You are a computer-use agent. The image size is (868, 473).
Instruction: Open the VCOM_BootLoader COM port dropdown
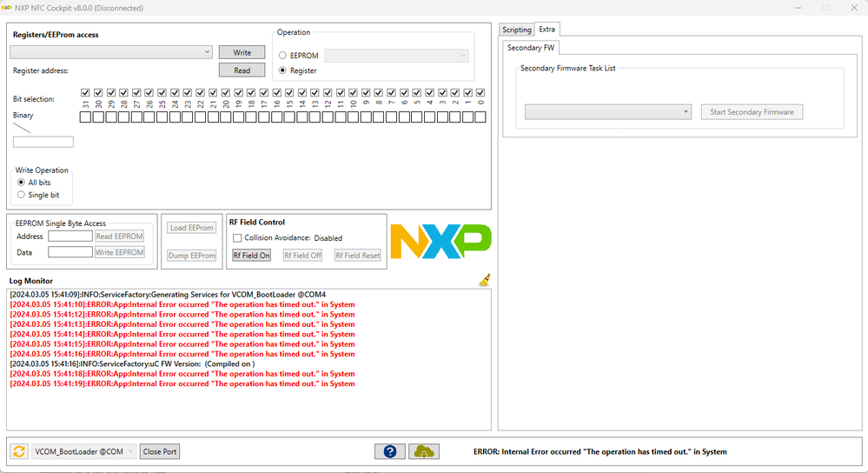(83, 451)
